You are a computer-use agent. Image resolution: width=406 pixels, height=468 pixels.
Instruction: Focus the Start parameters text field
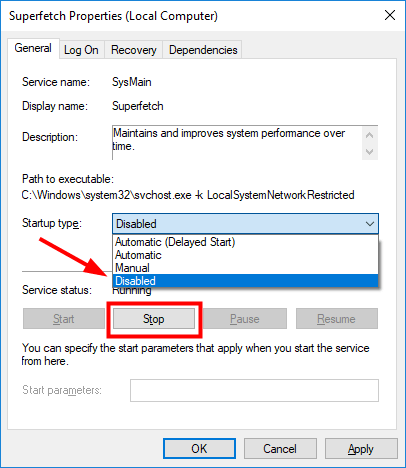pos(254,390)
